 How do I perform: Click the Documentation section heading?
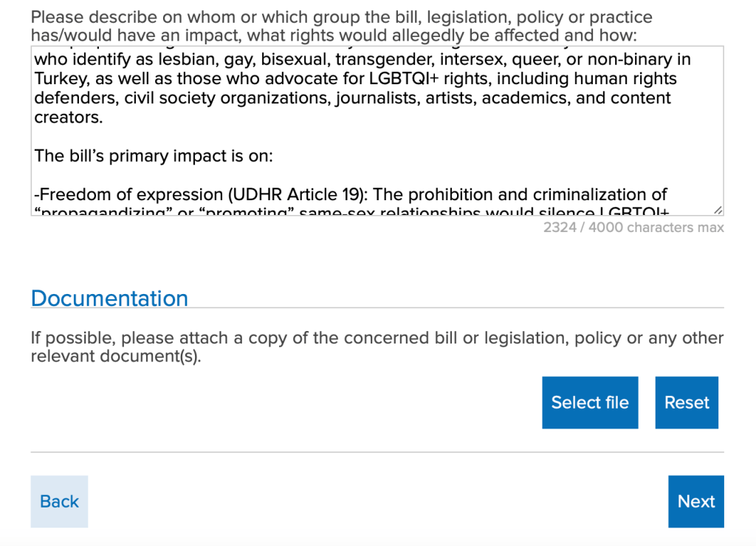click(x=109, y=298)
